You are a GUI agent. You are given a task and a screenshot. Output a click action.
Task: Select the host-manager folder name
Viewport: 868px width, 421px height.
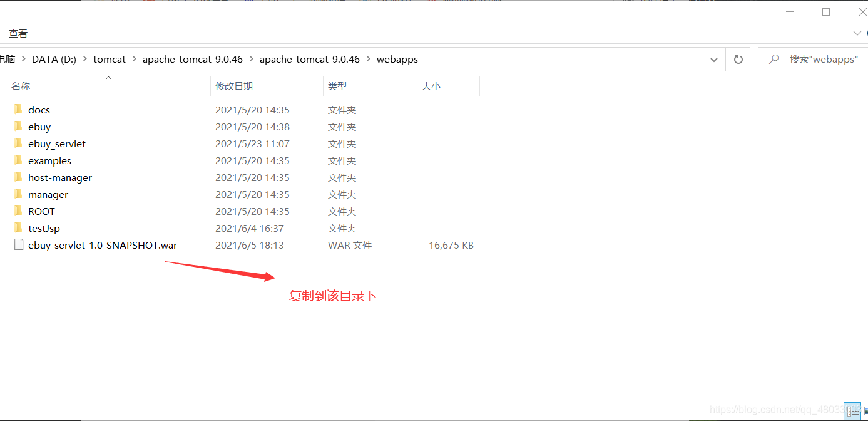[60, 177]
